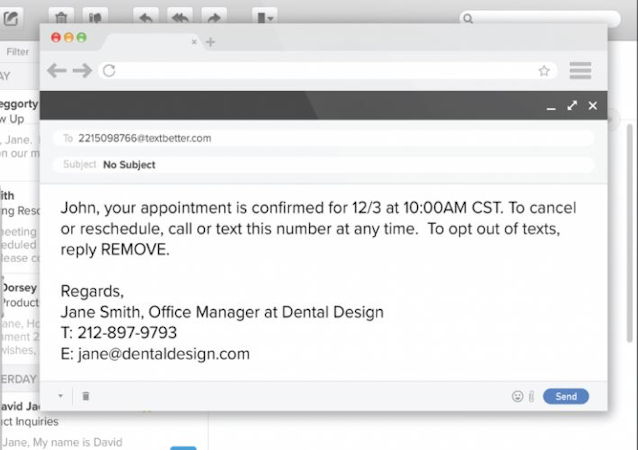This screenshot has width=638, height=450.
Task: Bookmark the page with the star icon
Action: click(x=544, y=71)
